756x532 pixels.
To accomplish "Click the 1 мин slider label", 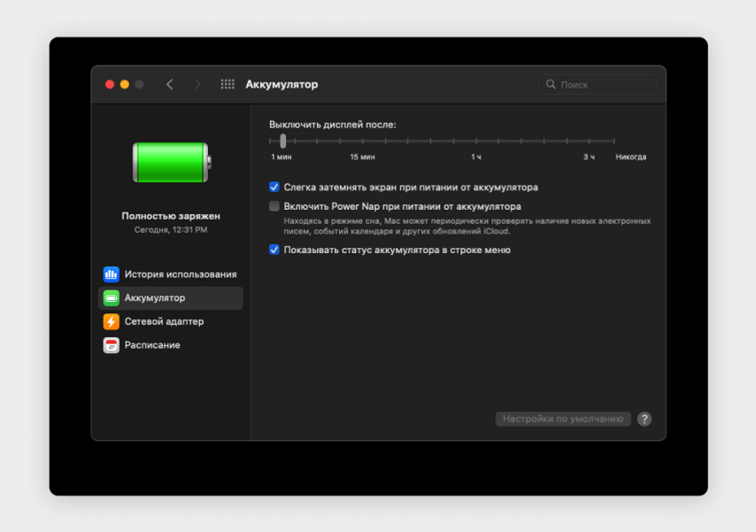I will tap(282, 157).
